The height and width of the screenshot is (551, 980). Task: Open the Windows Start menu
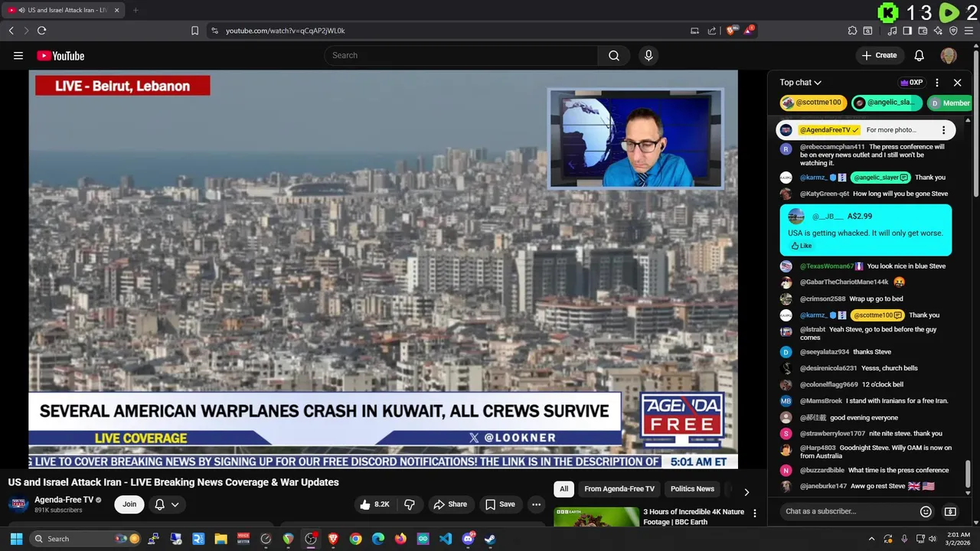tap(15, 539)
